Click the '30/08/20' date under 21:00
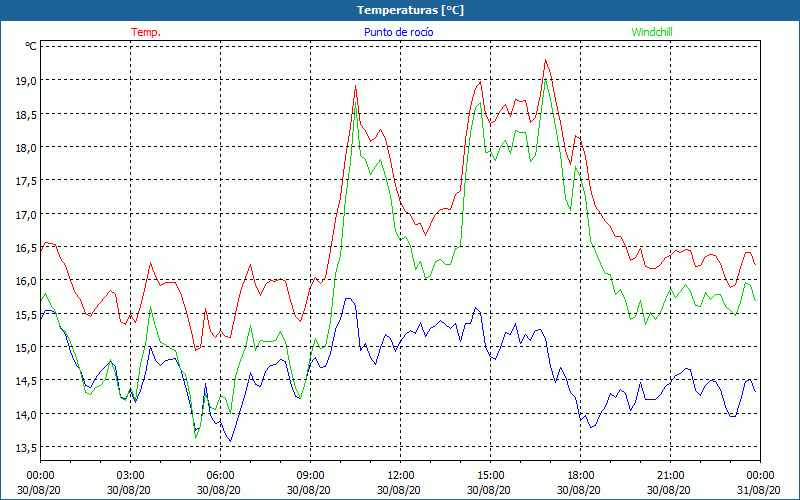800x500 pixels. 669,490
